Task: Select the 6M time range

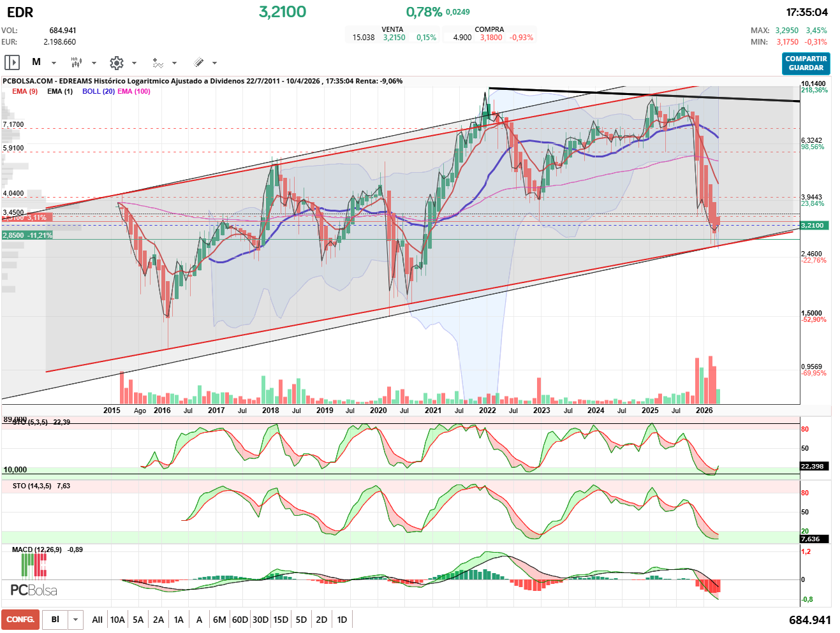Action: point(219,620)
